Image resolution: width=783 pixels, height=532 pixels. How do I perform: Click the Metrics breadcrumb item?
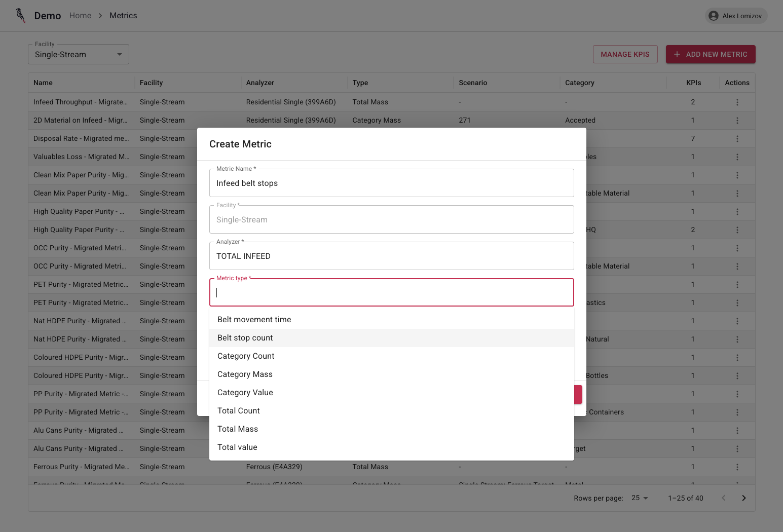[x=123, y=15]
